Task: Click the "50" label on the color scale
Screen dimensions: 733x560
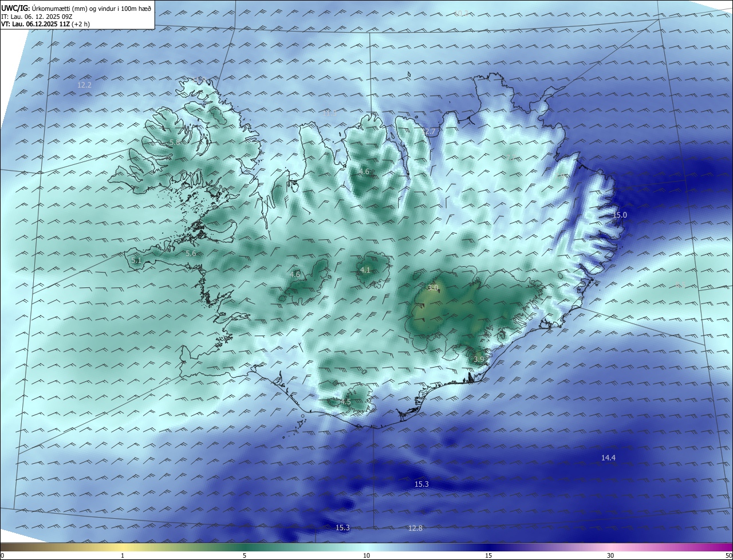Action: [728, 555]
